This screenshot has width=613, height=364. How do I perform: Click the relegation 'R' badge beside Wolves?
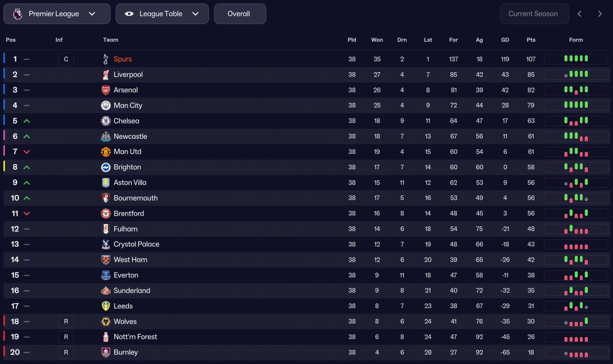(x=66, y=321)
